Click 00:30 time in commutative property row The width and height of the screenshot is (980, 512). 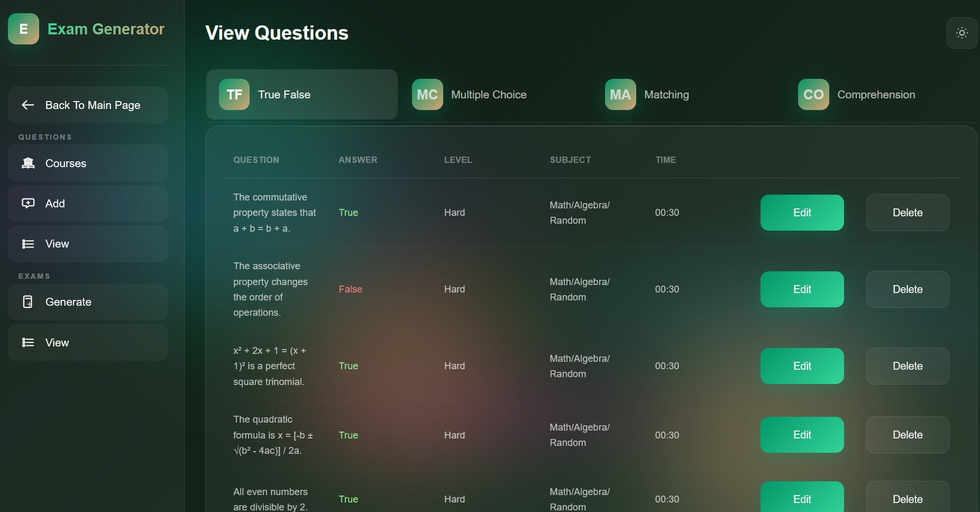(667, 213)
